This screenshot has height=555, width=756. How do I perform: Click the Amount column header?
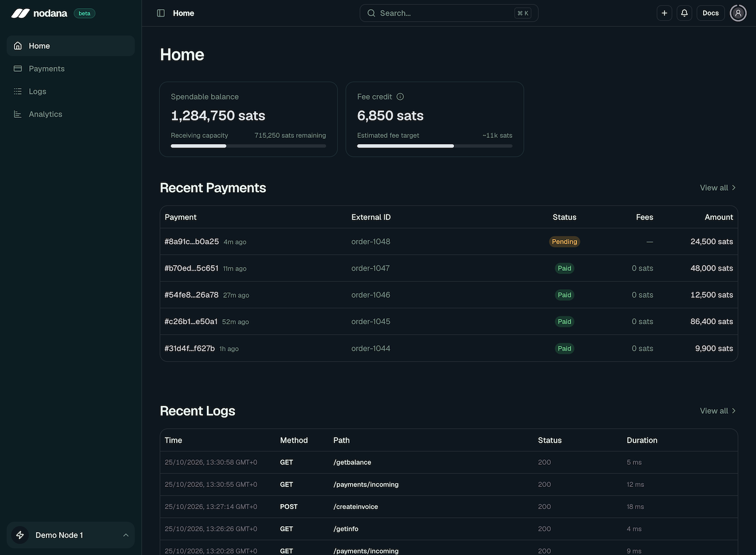coord(719,217)
